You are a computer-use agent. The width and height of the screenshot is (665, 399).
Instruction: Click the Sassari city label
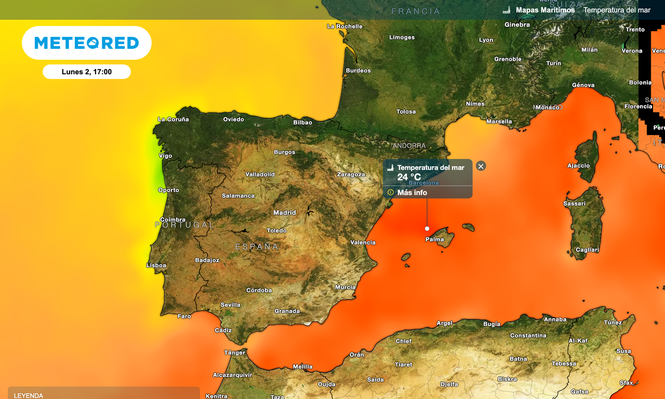[x=575, y=204]
